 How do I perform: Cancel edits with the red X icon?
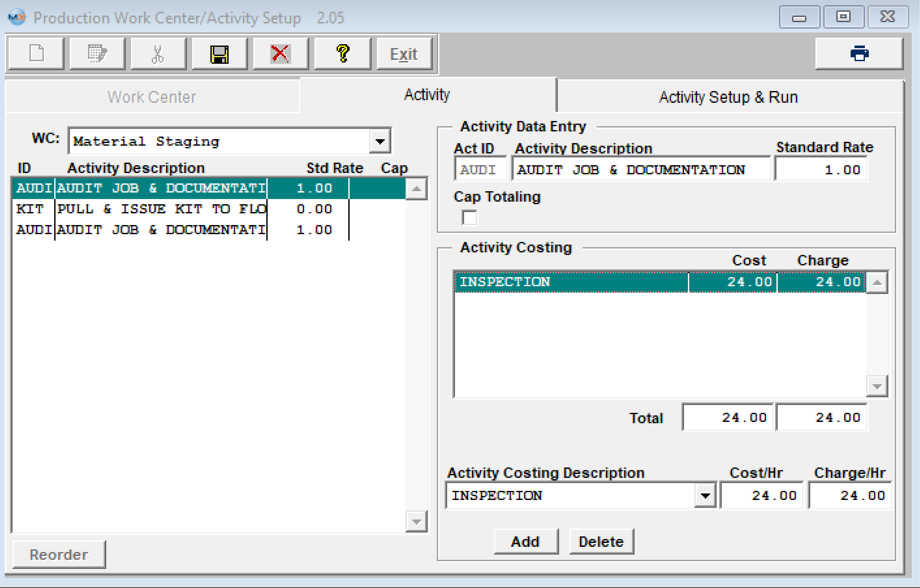[281, 54]
